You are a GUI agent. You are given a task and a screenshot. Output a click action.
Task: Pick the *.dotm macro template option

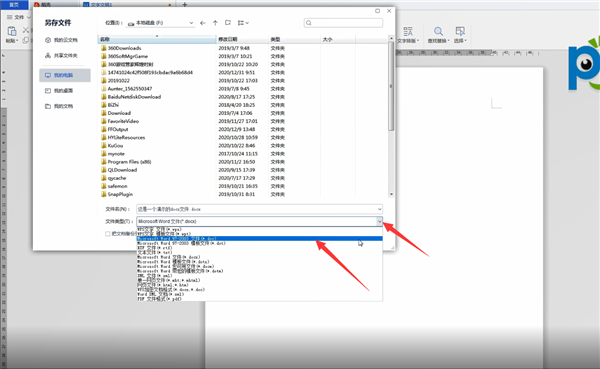(259, 271)
